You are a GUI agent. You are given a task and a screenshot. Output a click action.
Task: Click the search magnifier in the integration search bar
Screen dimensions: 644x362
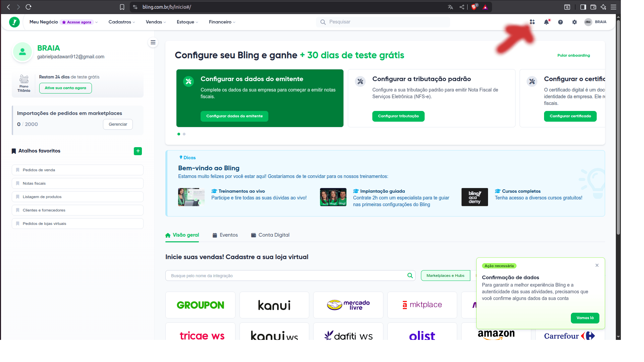(x=410, y=276)
